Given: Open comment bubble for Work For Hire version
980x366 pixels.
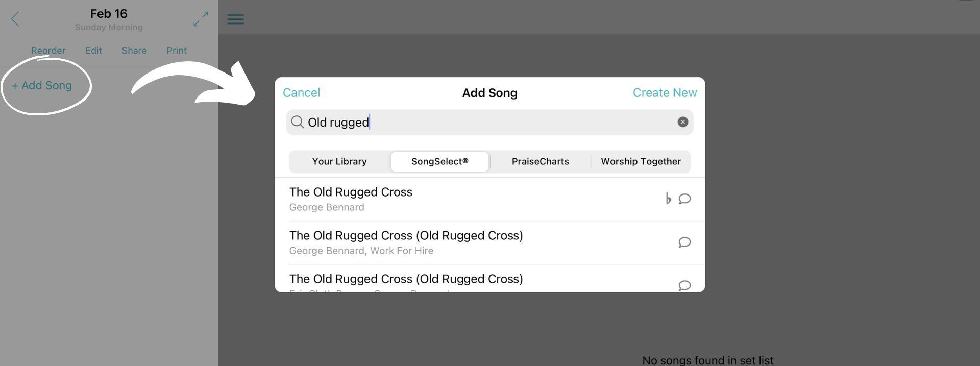Looking at the screenshot, I should pos(684,242).
